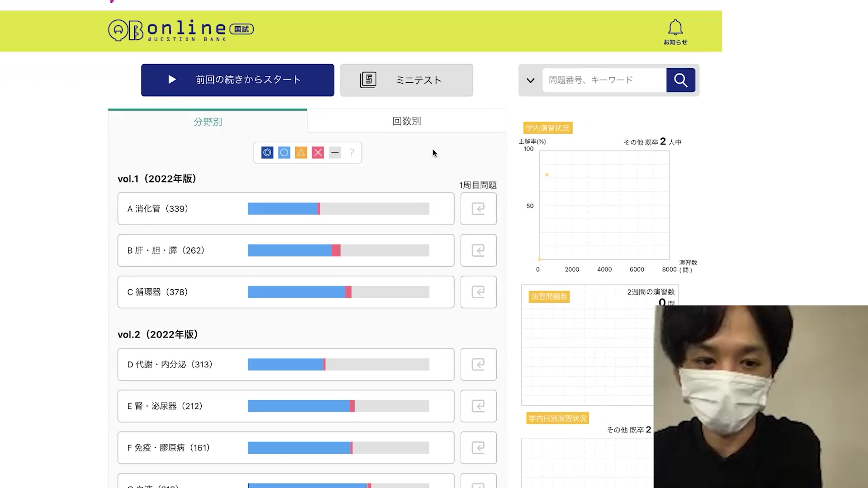Open first-round questions for A 消化管
The height and width of the screenshot is (488, 868).
point(478,209)
